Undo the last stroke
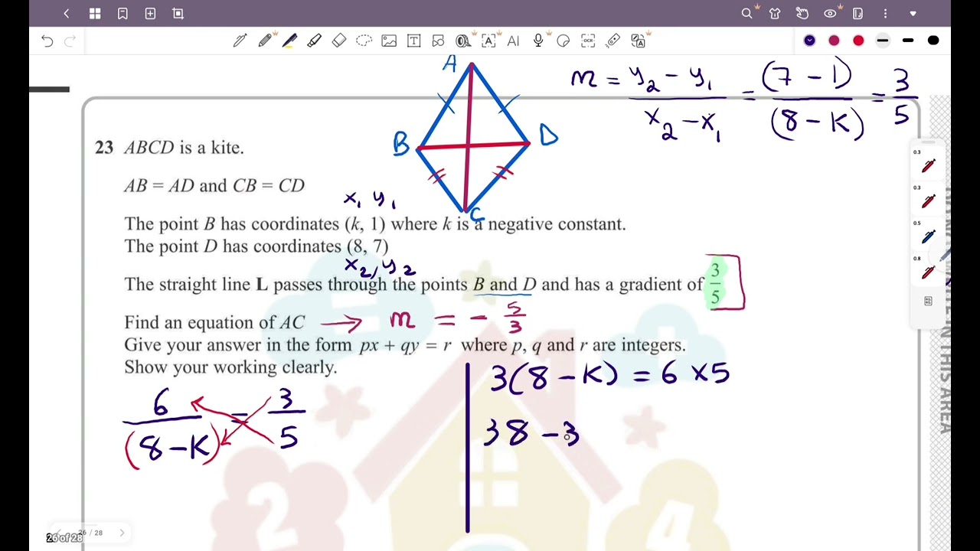980x551 pixels. coord(47,41)
